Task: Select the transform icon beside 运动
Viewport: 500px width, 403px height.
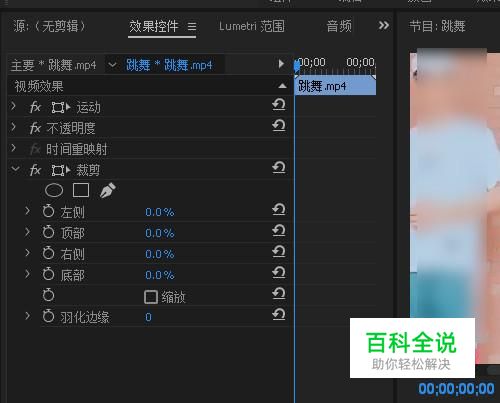Action: click(61, 107)
